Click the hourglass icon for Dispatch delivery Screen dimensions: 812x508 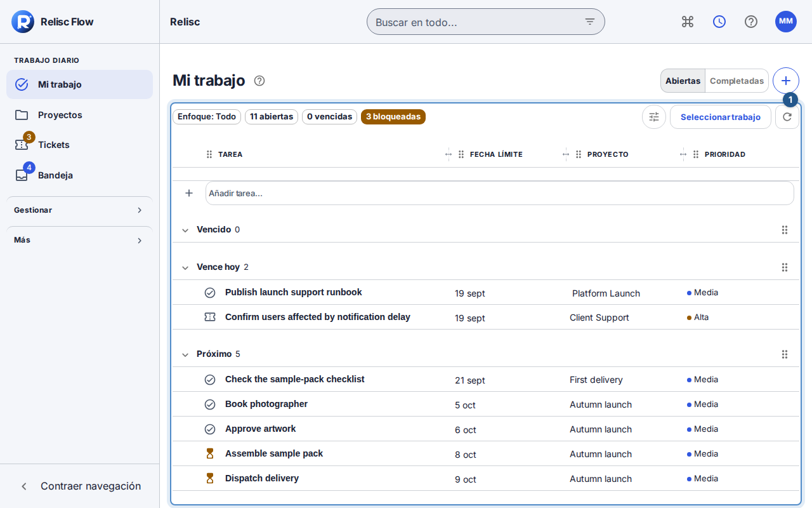(210, 478)
